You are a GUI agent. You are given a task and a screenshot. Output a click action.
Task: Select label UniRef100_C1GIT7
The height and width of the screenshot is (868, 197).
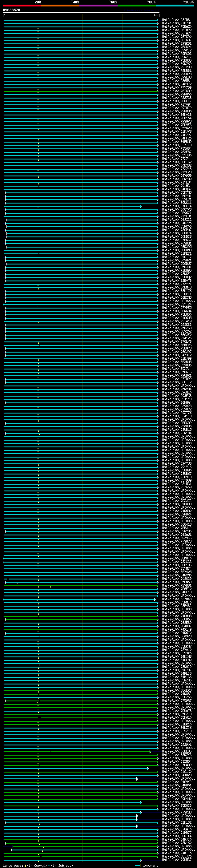click(176, 257)
